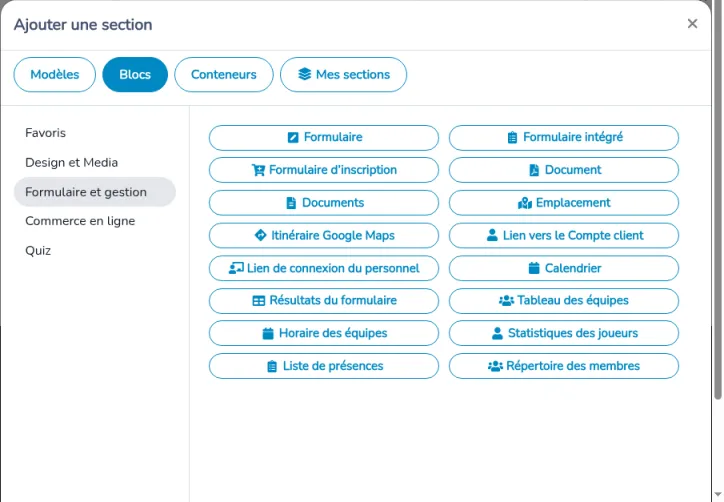The image size is (724, 502).
Task: Switch to the Modèles tab
Action: pos(54,74)
